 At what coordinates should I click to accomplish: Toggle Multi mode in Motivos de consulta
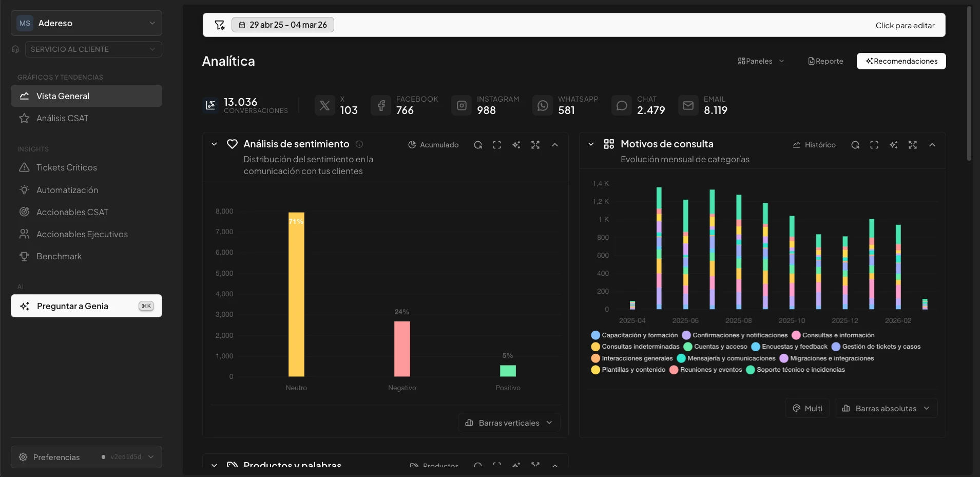pyautogui.click(x=807, y=408)
